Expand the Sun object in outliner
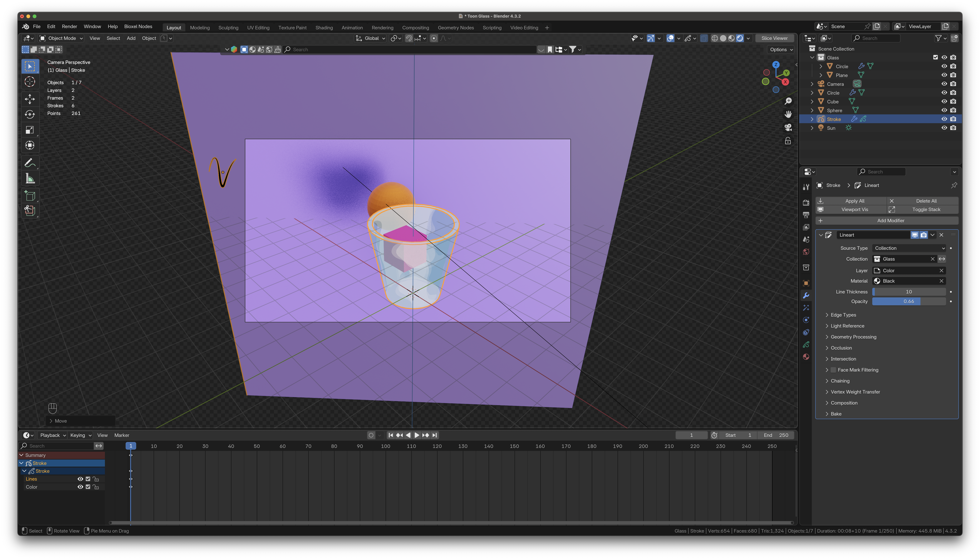 pyautogui.click(x=812, y=128)
